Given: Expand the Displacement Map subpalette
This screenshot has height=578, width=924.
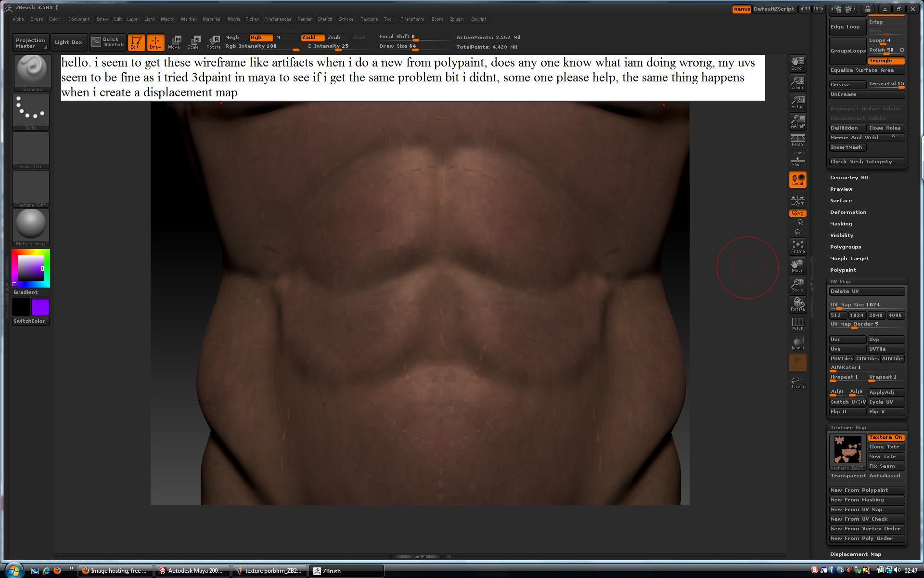Looking at the screenshot, I should click(855, 554).
